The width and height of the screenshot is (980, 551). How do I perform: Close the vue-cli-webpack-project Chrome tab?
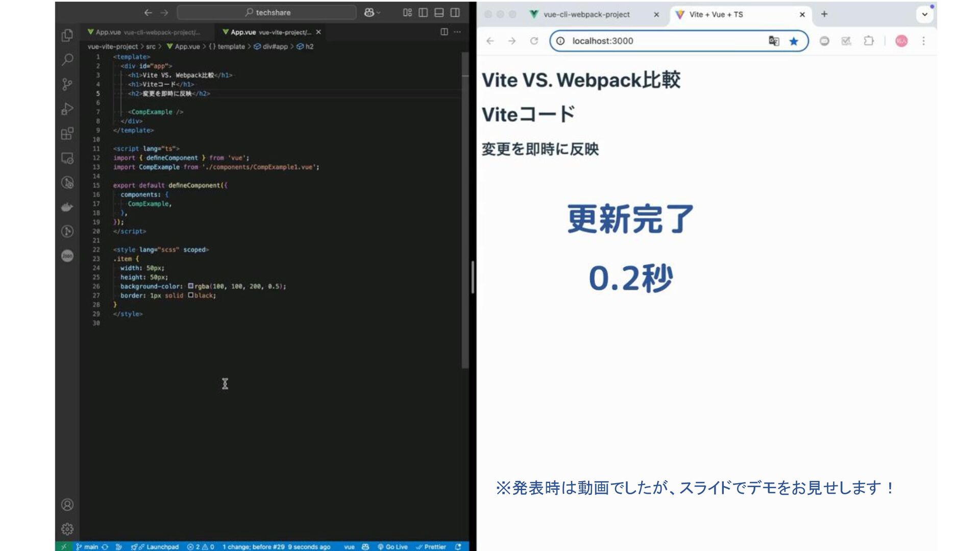point(656,14)
